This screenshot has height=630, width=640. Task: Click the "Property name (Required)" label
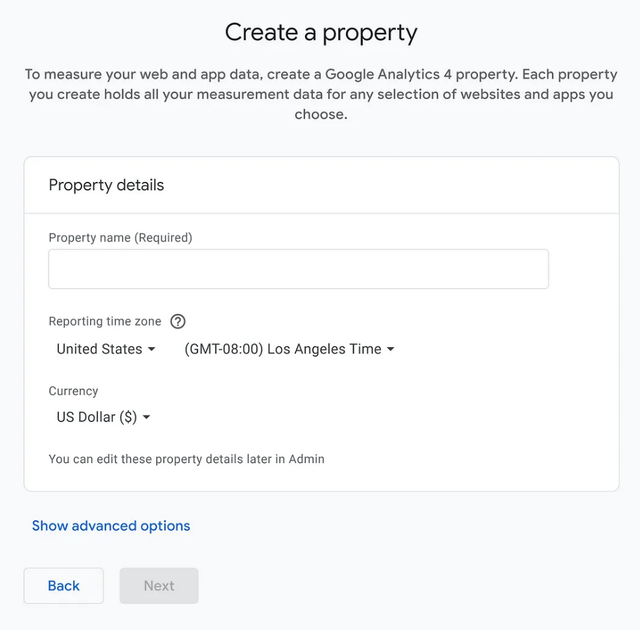[120, 238]
